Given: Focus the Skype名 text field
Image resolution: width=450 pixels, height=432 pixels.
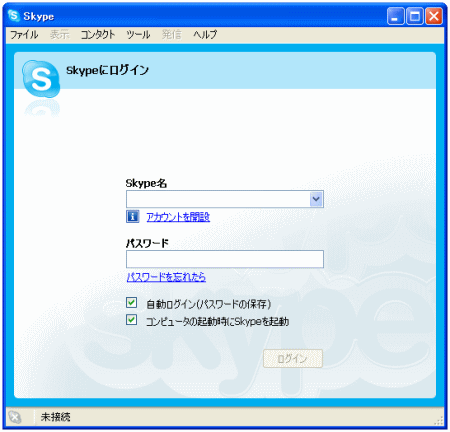Looking at the screenshot, I should (x=218, y=199).
